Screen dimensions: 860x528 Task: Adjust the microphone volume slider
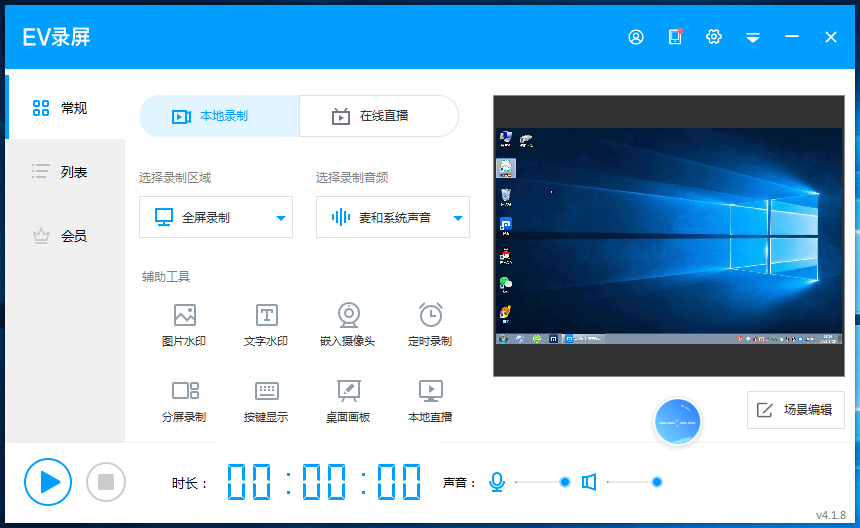point(540,482)
